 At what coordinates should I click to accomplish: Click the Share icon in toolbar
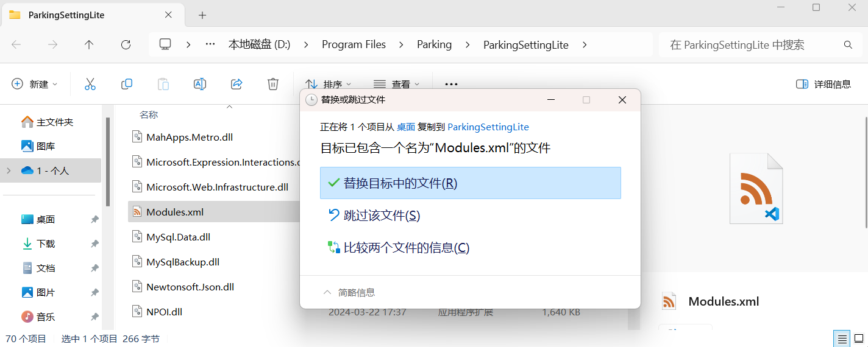click(x=237, y=84)
